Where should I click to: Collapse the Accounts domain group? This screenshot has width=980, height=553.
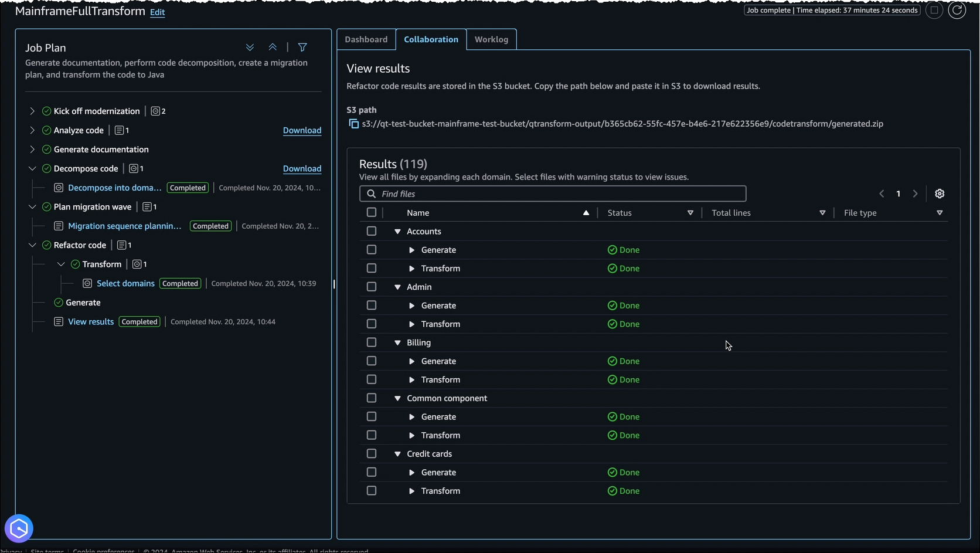tap(397, 232)
